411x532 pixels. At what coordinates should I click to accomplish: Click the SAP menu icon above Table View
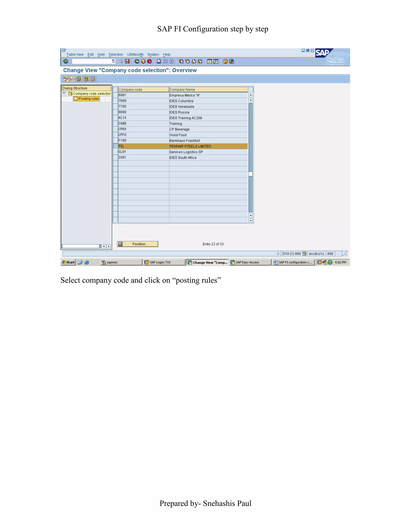tap(64, 50)
